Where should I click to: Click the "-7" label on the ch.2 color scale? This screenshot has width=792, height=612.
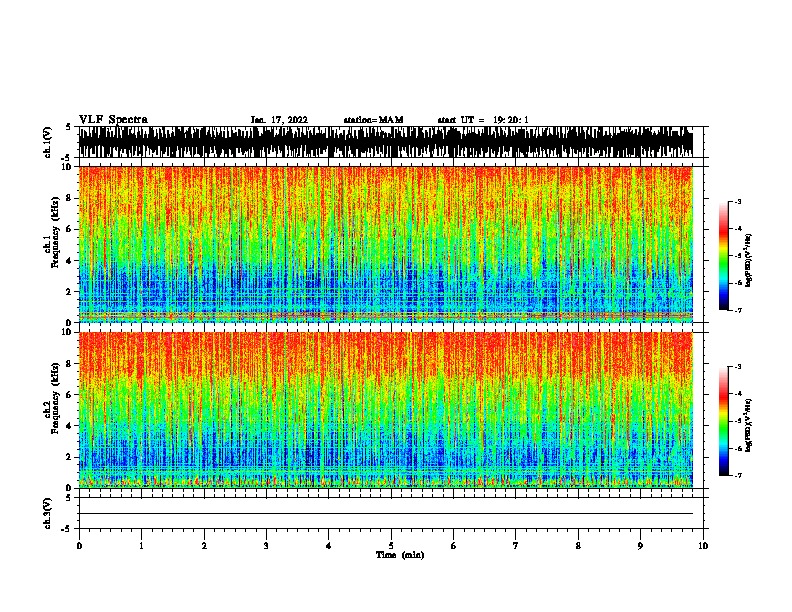(737, 476)
